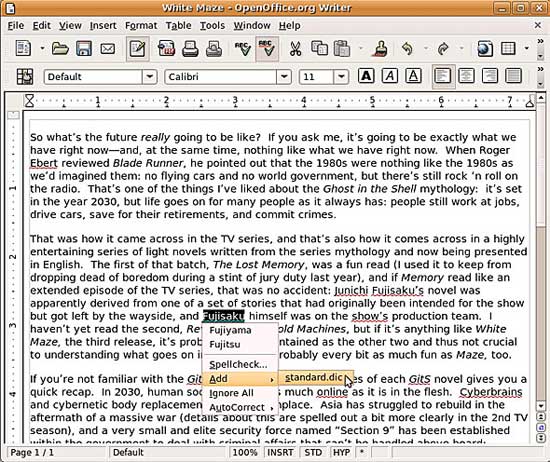
Task: Open the View menu
Action: [70, 26]
